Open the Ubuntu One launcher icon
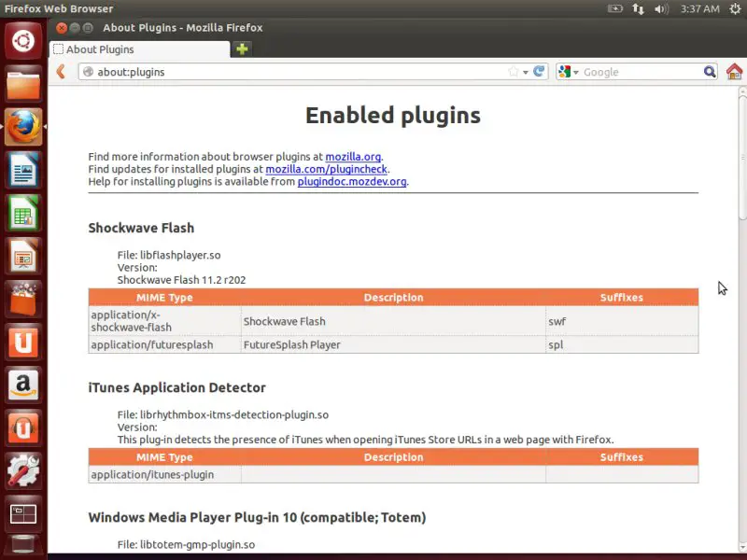Screen dimensions: 747x560 point(22,342)
